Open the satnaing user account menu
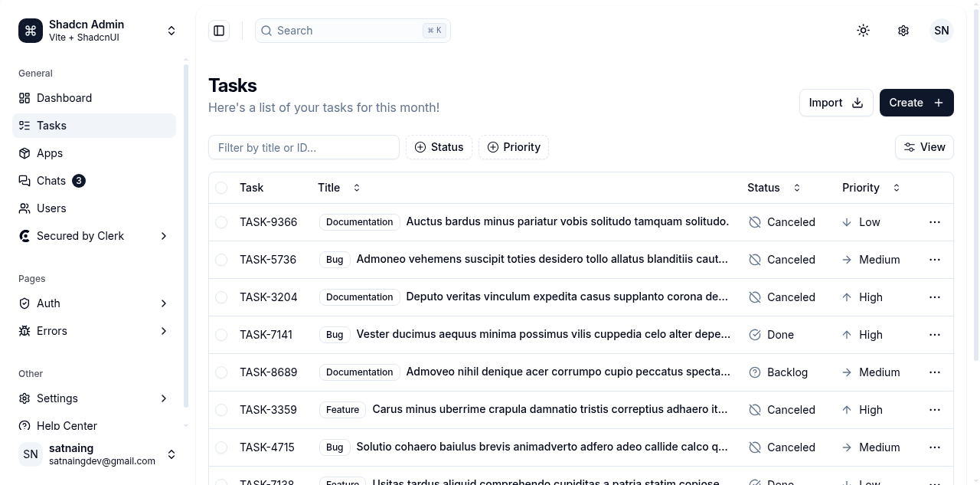 click(x=98, y=454)
